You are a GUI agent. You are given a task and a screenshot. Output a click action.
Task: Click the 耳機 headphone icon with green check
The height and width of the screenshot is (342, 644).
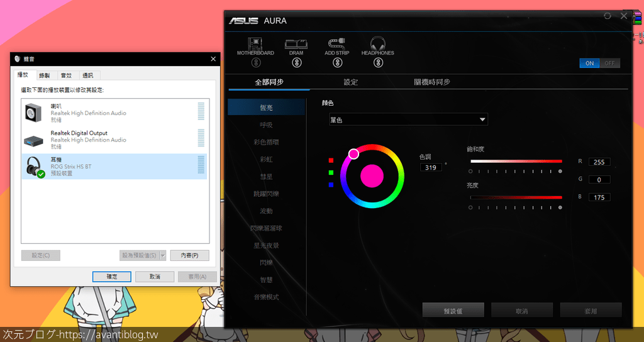click(x=35, y=167)
